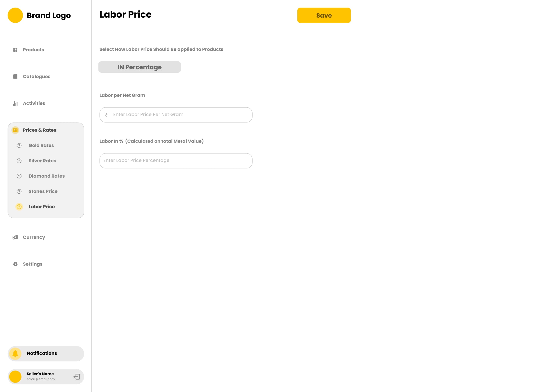The image size is (551, 392).
Task: Click the Catalogues book icon
Action: [x=15, y=77]
